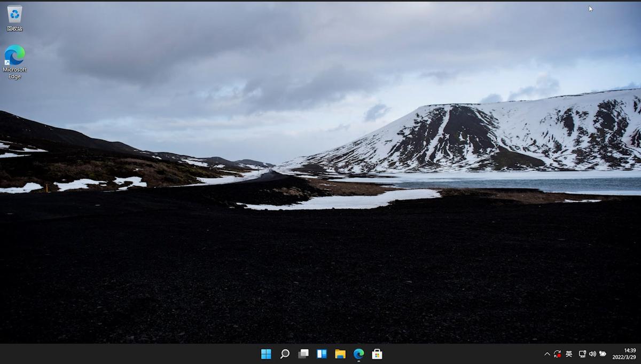Image resolution: width=641 pixels, height=364 pixels.
Task: Click the "Microsoft Edge" desktop label text
Action: click(x=14, y=73)
